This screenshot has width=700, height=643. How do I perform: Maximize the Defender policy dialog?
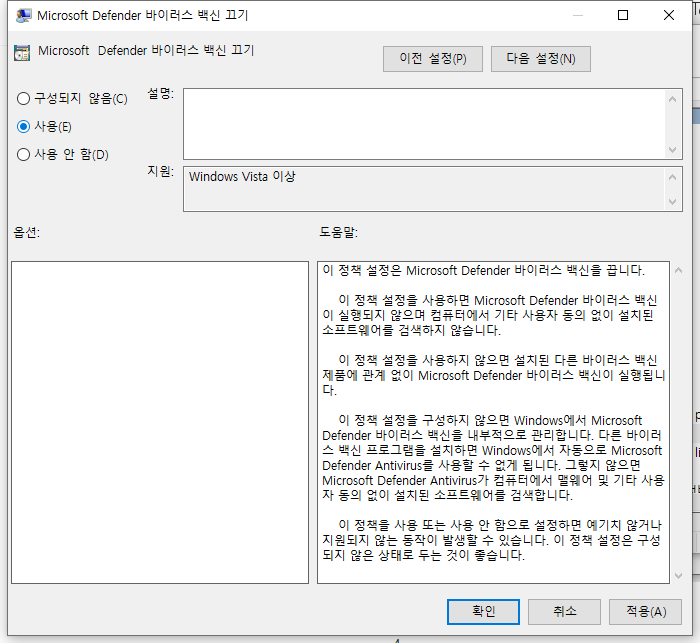(x=623, y=16)
